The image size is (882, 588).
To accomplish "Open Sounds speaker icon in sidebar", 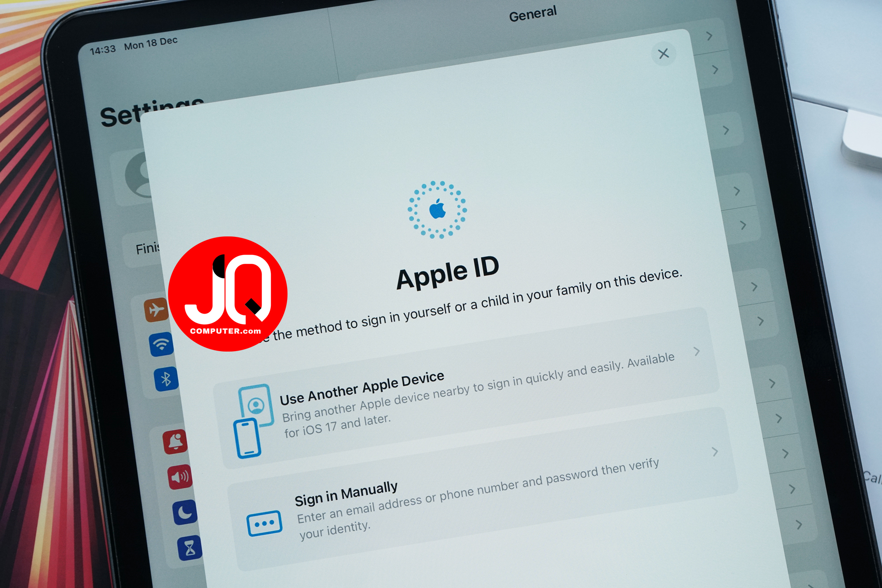I will 180,477.
